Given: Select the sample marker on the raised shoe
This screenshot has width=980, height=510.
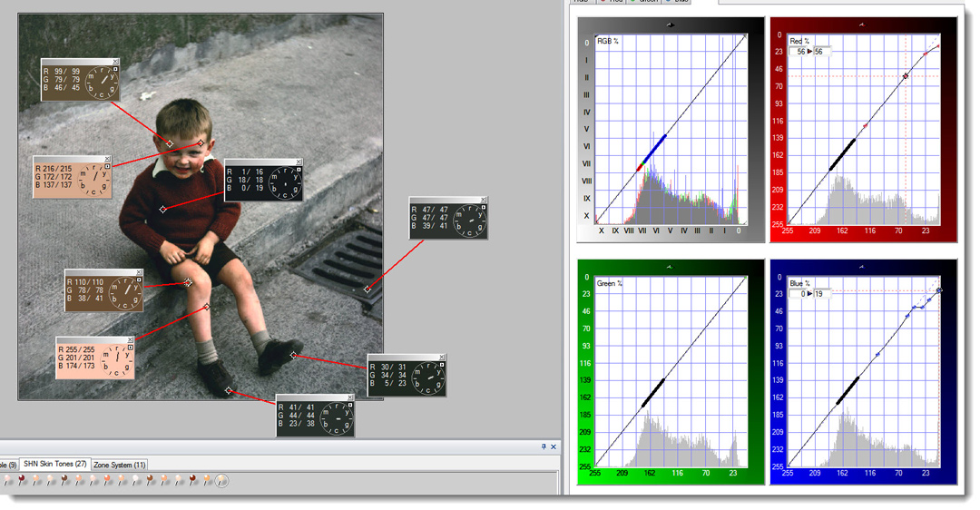Looking at the screenshot, I should 294,355.
